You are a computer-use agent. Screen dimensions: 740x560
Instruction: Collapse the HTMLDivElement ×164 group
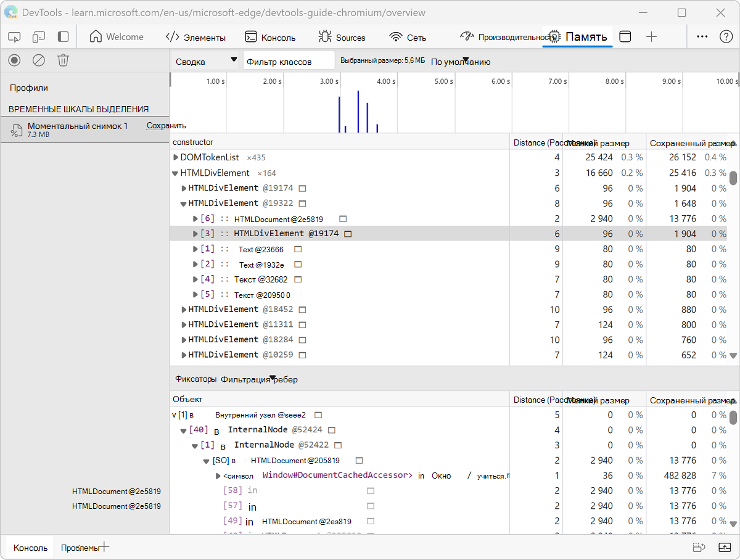coord(176,173)
